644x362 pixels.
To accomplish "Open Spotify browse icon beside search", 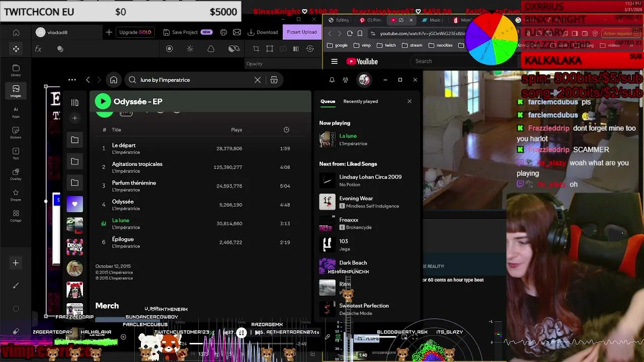I will (x=274, y=80).
